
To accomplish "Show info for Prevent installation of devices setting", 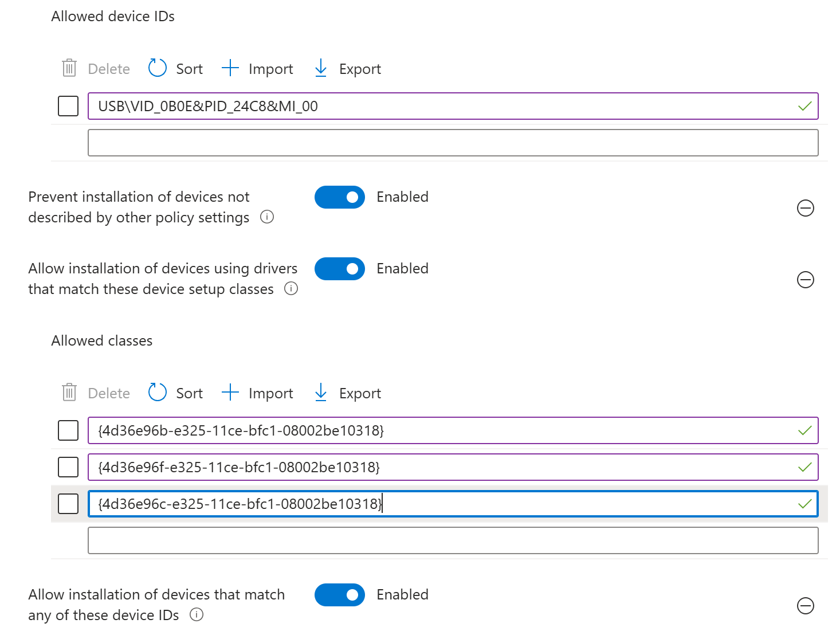I will tap(267, 217).
